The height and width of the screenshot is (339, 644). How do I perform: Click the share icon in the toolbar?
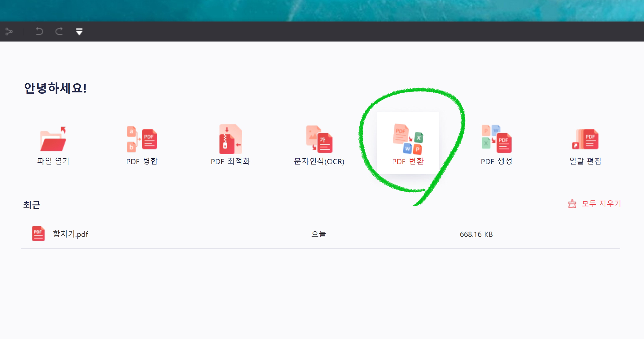pos(9,32)
